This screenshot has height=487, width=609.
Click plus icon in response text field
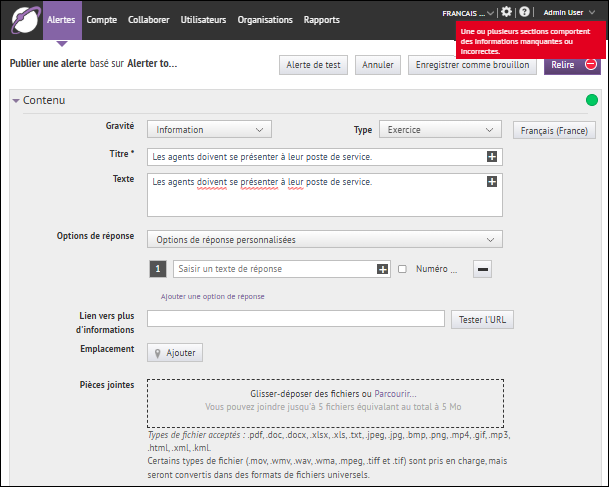(x=382, y=269)
